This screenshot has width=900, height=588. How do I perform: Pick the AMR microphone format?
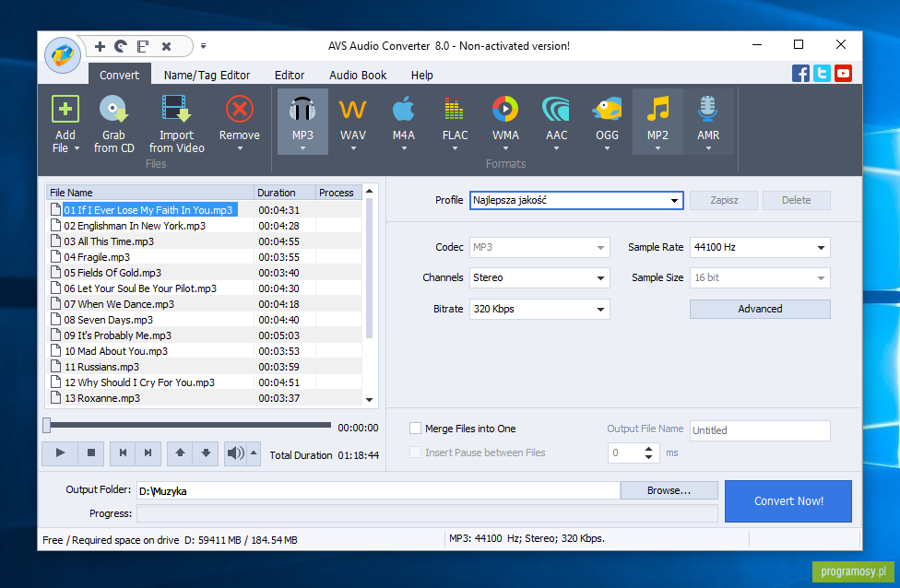coord(707,109)
